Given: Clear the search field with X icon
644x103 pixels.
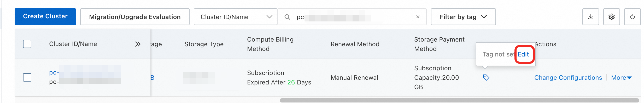Looking at the screenshot, I should pyautogui.click(x=418, y=17).
